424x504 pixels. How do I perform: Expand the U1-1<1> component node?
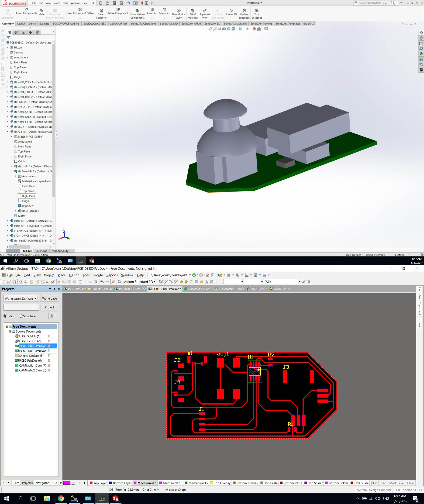coord(11,166)
